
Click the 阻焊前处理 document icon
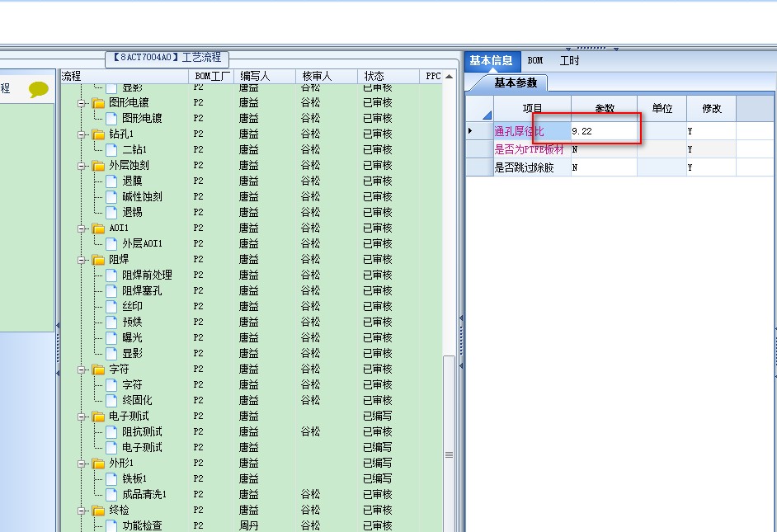point(111,275)
